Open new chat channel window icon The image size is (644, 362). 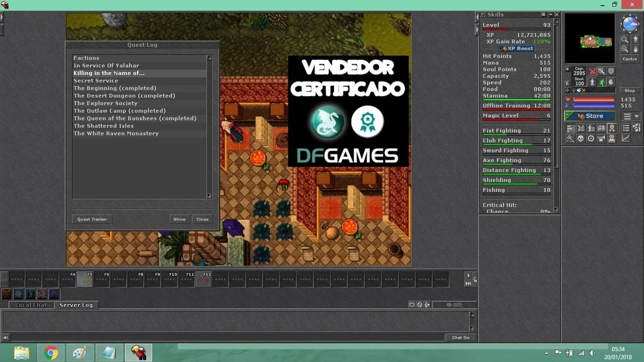412,305
